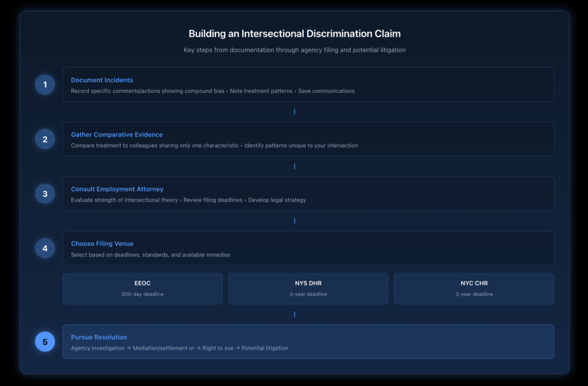Image resolution: width=588 pixels, height=386 pixels.
Task: Expand the connector above Pursue Resolution
Action: click(x=295, y=314)
